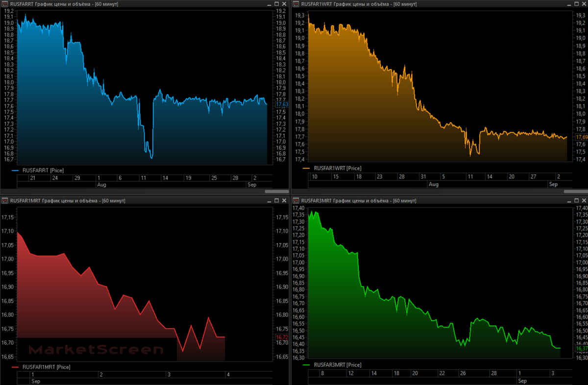The height and width of the screenshot is (385, 588).
Task: Click the RUSFARRT window title icon
Action: pyautogui.click(x=4, y=3)
